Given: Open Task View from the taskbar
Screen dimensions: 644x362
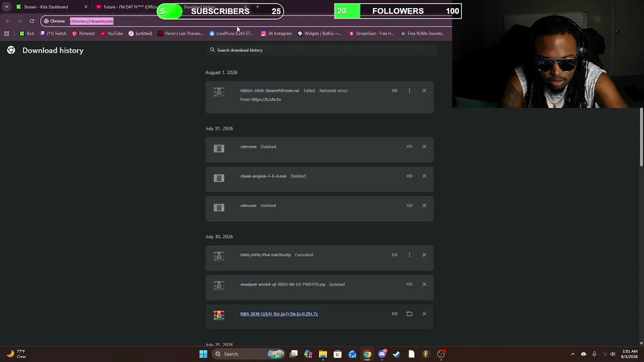Looking at the screenshot, I should coord(294,354).
